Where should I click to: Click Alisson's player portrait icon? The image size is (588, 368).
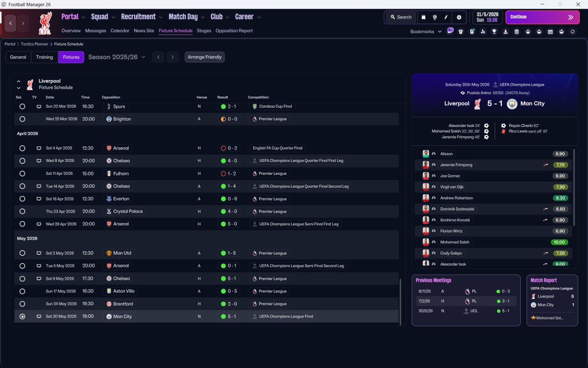click(x=426, y=154)
